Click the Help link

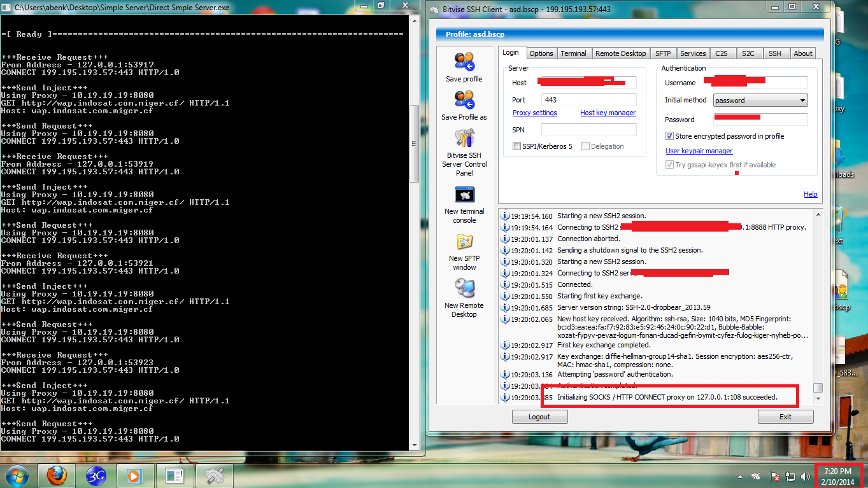pyautogui.click(x=811, y=194)
